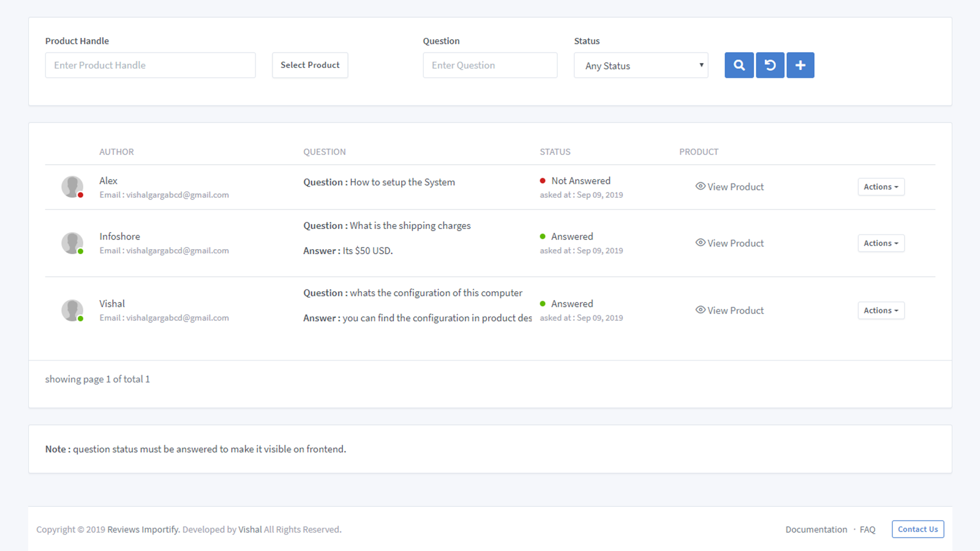Click Infoshore's profile avatar image
This screenshot has width=980, height=551.
tap(72, 242)
